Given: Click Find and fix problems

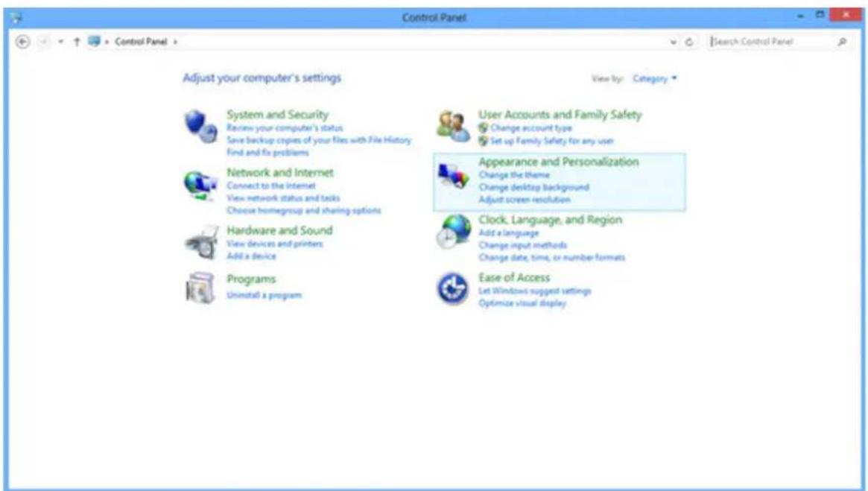Looking at the screenshot, I should tap(267, 152).
